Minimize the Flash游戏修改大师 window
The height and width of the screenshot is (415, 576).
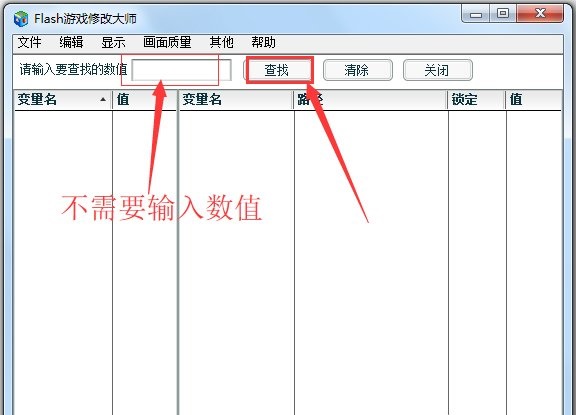click(476, 14)
